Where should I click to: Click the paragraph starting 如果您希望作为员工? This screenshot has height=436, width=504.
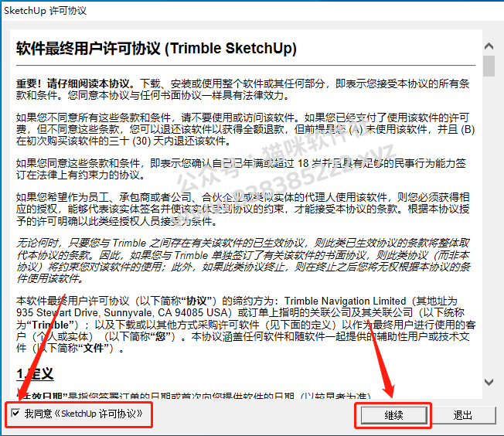coord(243,209)
